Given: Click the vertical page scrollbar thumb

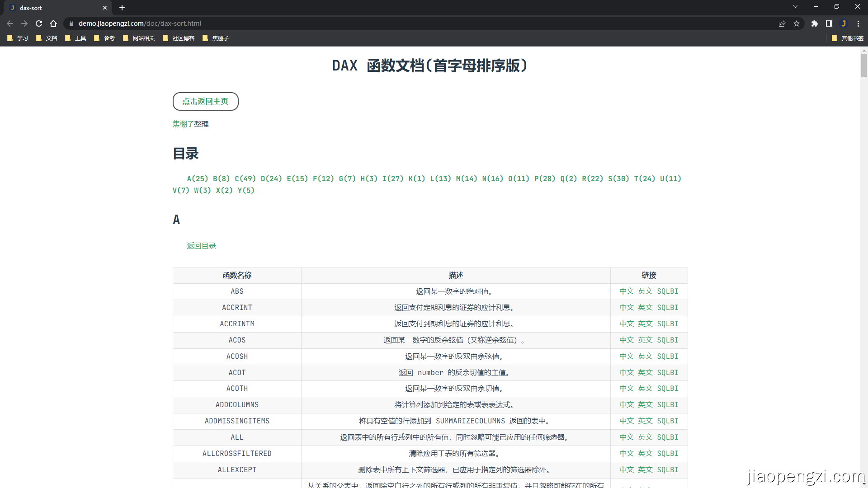Looking at the screenshot, I should pyautogui.click(x=864, y=66).
